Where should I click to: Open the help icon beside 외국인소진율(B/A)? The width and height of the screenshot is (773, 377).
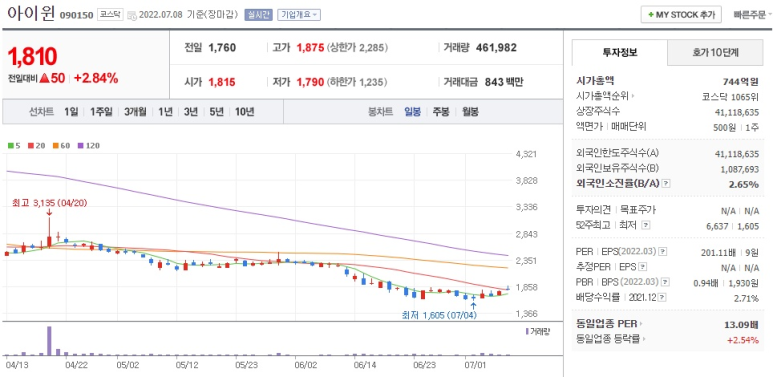[666, 183]
